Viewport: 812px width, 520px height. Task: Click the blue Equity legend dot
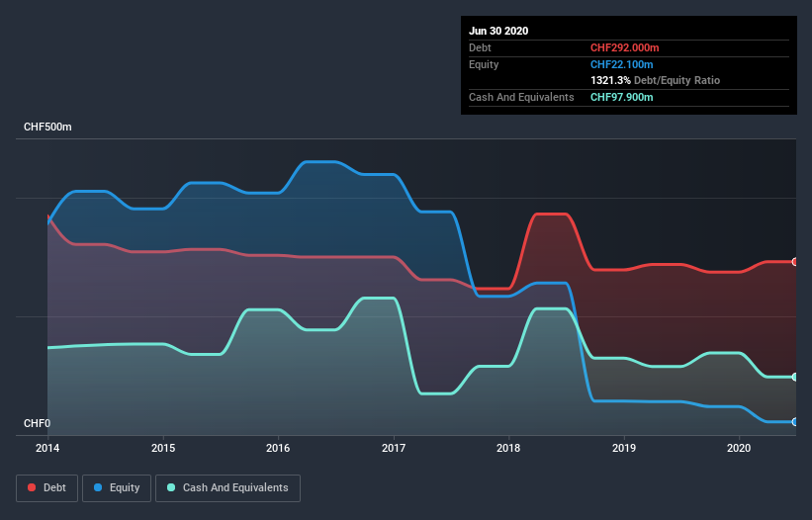tap(98, 487)
